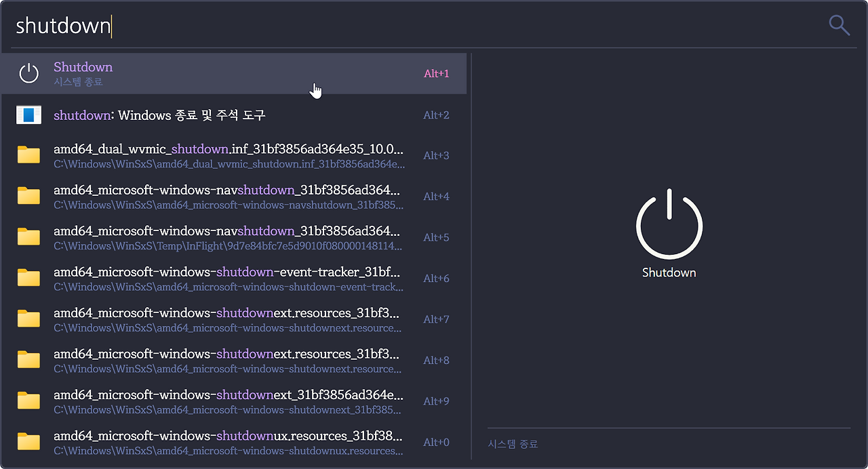868x469 pixels.
Task: Click the "Alt+2" hotkey label
Action: (437, 115)
